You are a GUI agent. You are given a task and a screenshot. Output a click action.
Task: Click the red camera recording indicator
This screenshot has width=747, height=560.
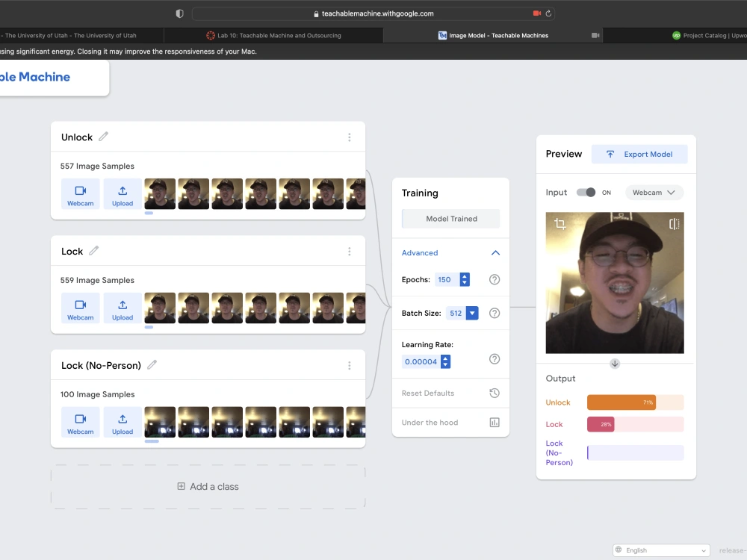pyautogui.click(x=537, y=13)
